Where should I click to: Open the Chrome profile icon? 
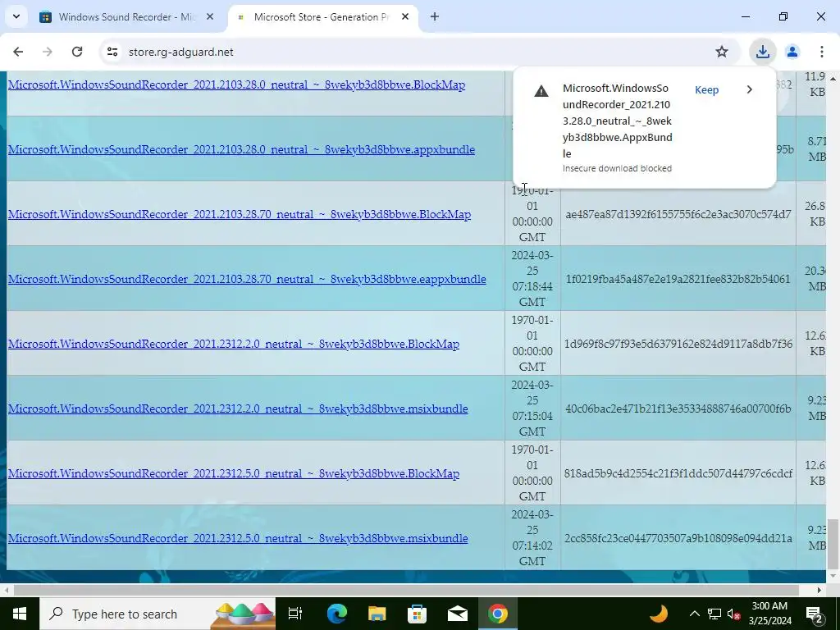(x=792, y=52)
